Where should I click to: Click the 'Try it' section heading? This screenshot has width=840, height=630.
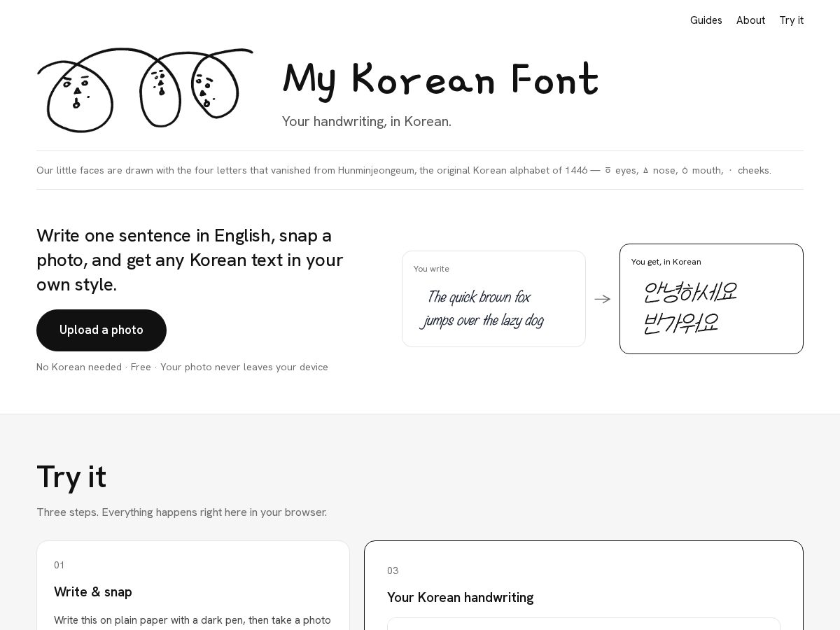[x=71, y=477]
